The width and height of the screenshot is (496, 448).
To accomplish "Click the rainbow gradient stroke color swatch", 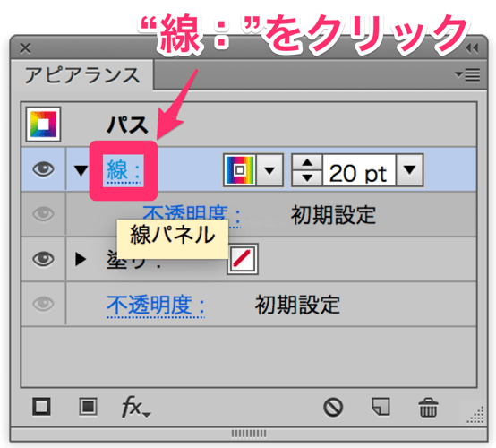I will pyautogui.click(x=240, y=170).
